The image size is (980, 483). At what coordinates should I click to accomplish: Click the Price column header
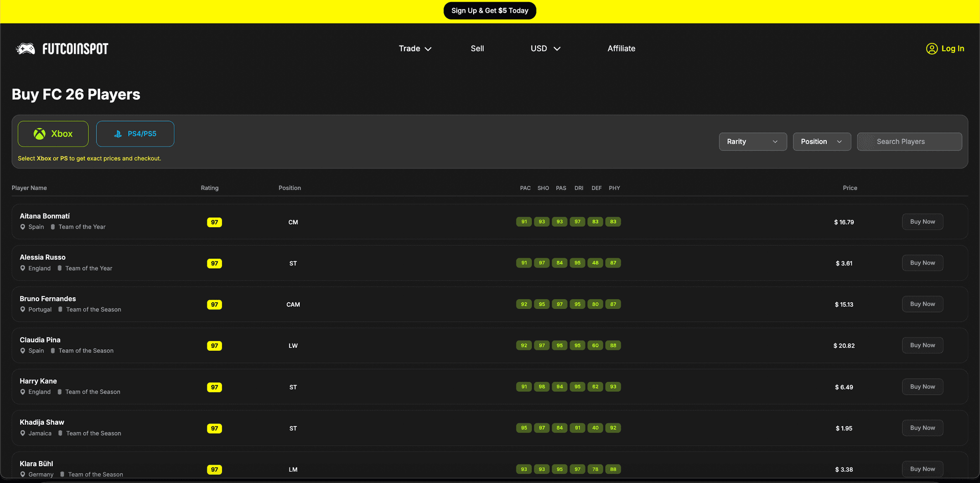[850, 188]
